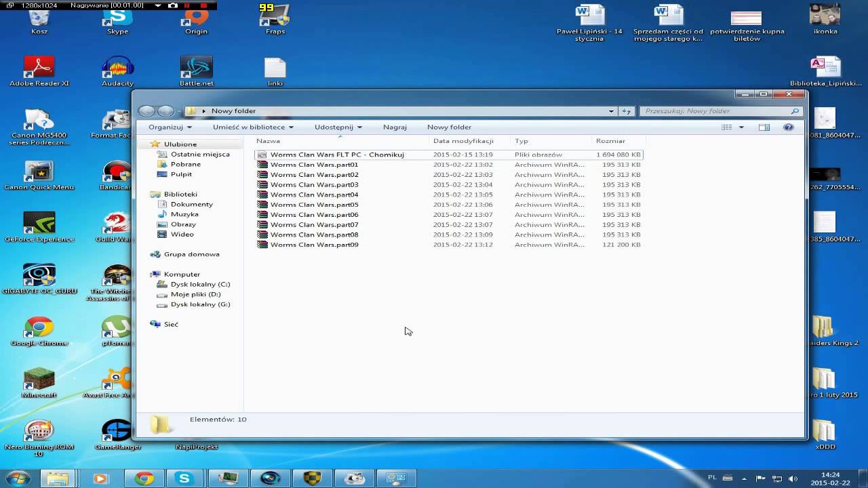
Task: Open recent pages dropdown next to navigation arrows
Action: point(180,111)
